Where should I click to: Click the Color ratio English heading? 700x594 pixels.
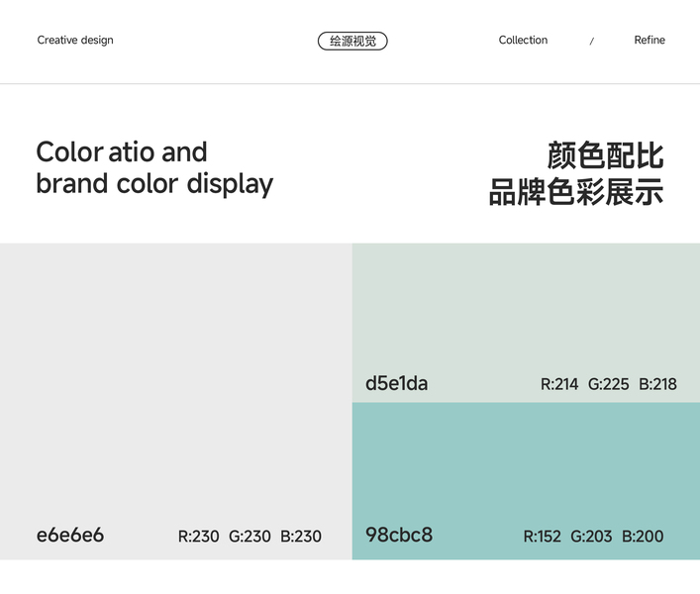(x=122, y=152)
